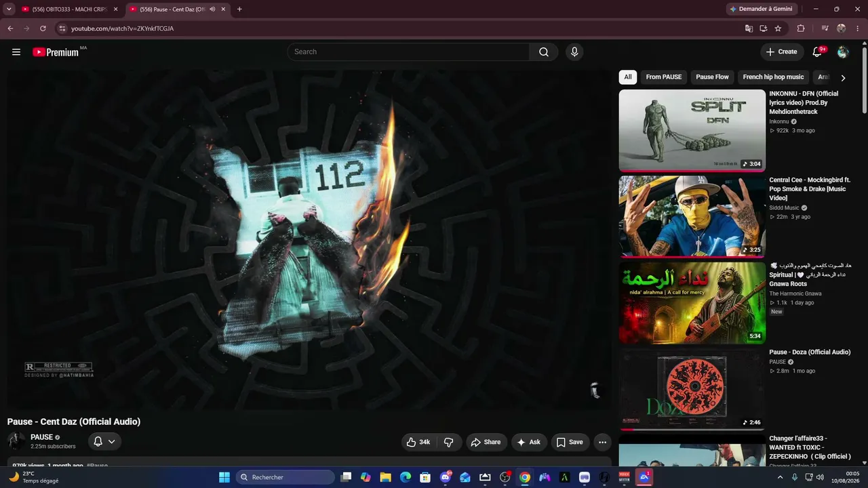868x488 pixels.
Task: Bookmark this page with the star
Action: click(x=778, y=28)
